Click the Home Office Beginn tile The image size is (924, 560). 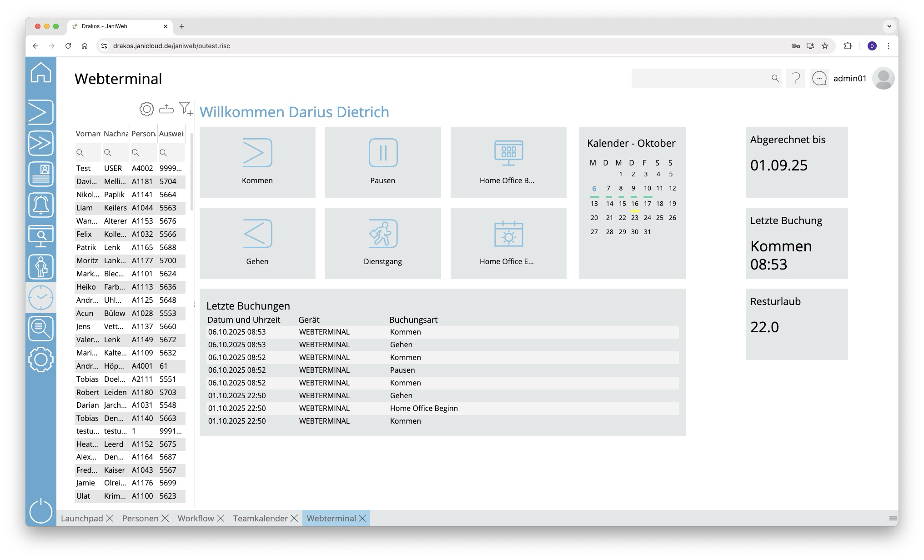pyautogui.click(x=508, y=162)
